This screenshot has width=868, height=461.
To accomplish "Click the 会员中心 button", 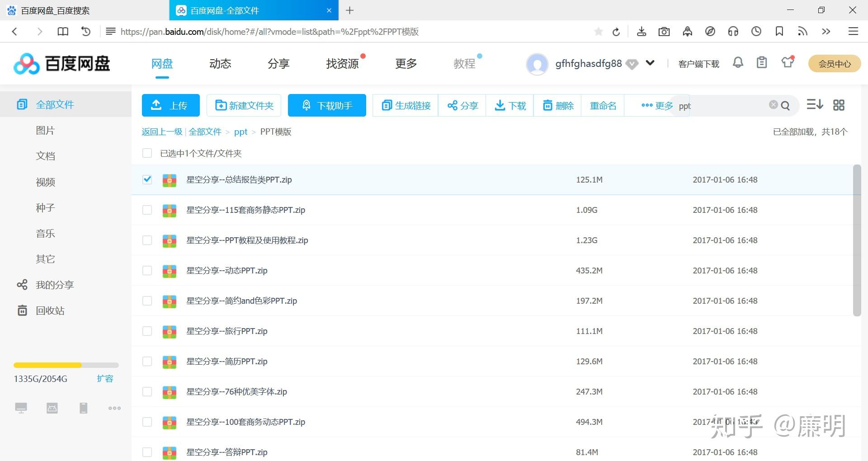I will [x=835, y=64].
